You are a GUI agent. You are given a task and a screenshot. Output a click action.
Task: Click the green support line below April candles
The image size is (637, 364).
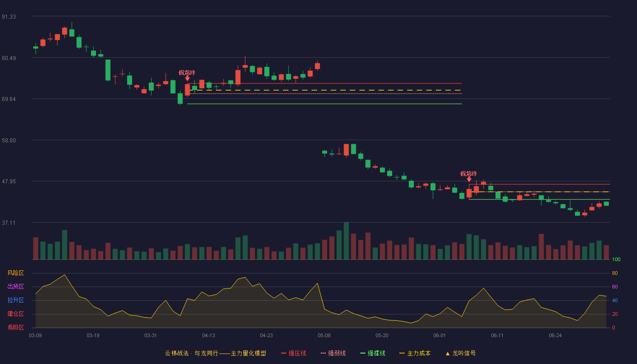coord(324,104)
